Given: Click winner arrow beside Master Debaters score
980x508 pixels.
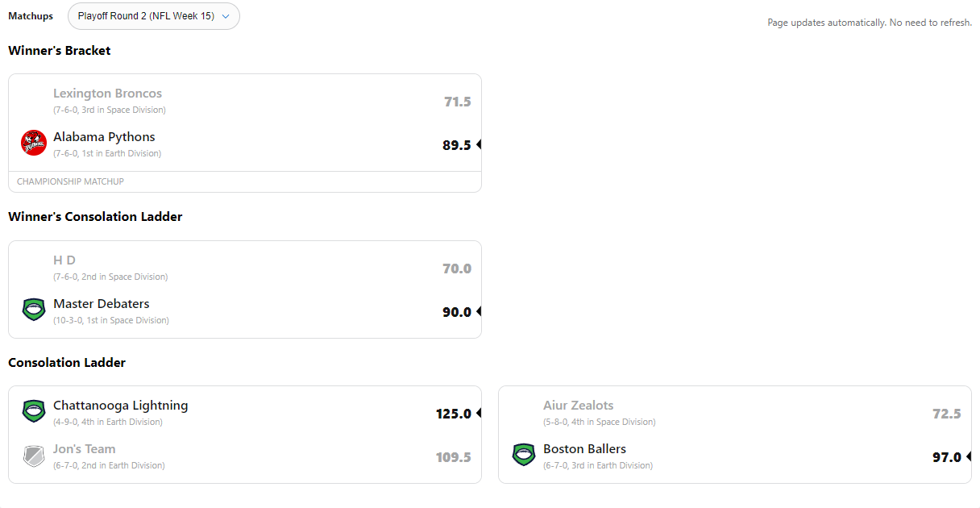Looking at the screenshot, I should (479, 312).
